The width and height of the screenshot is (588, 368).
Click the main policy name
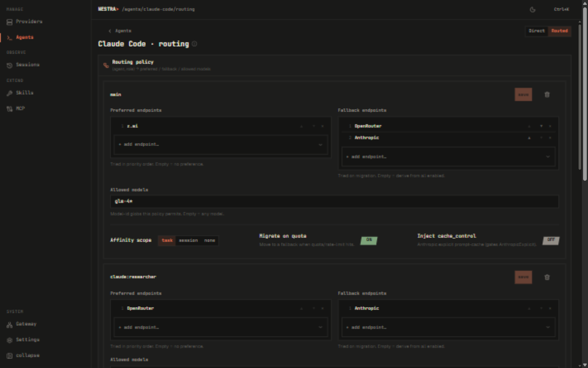click(116, 94)
